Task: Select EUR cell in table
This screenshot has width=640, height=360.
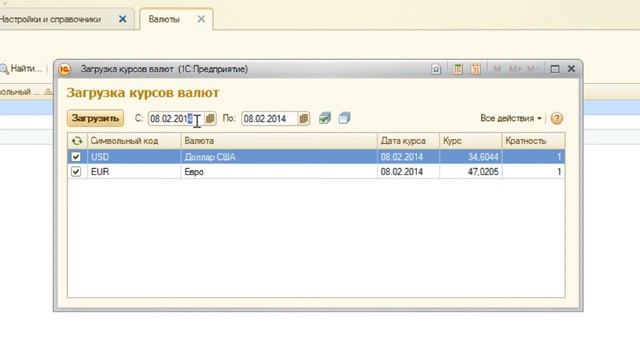Action: pos(134,171)
